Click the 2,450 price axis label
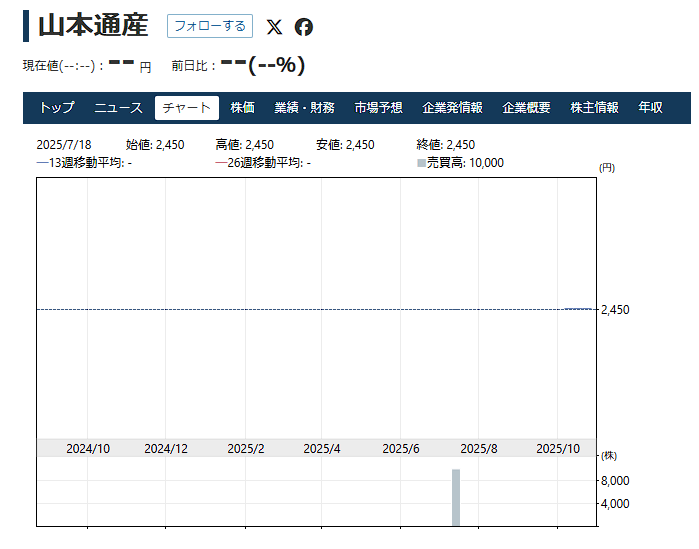Screen dimensions: 699x549 [x=615, y=310]
